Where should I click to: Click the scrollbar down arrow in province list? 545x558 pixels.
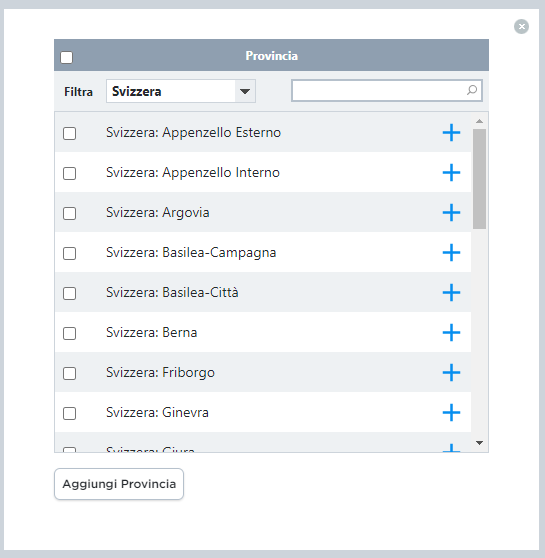coord(480,443)
